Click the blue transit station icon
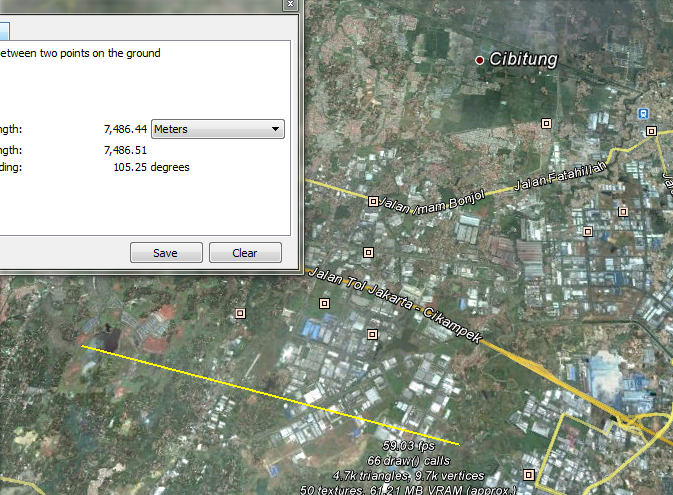 (x=643, y=113)
